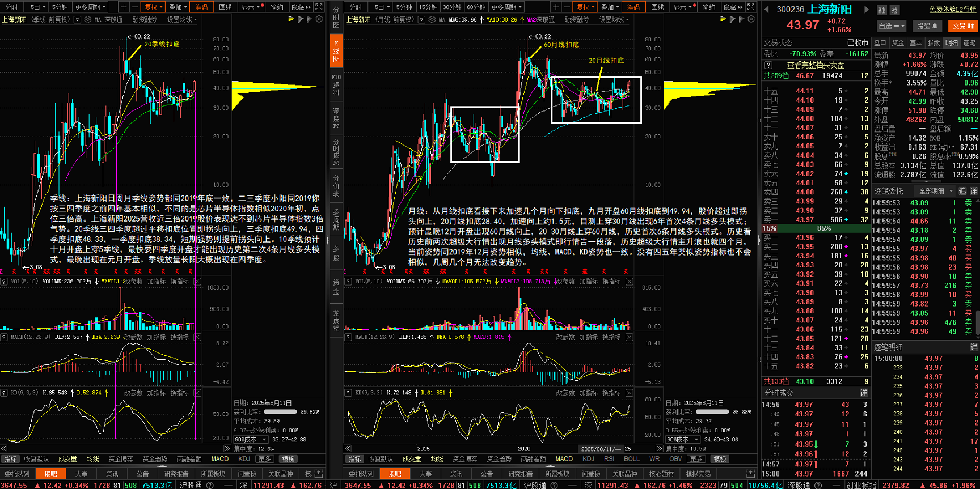Open help icon of right VOL indicator
The image size is (980, 489).
[x=348, y=282]
